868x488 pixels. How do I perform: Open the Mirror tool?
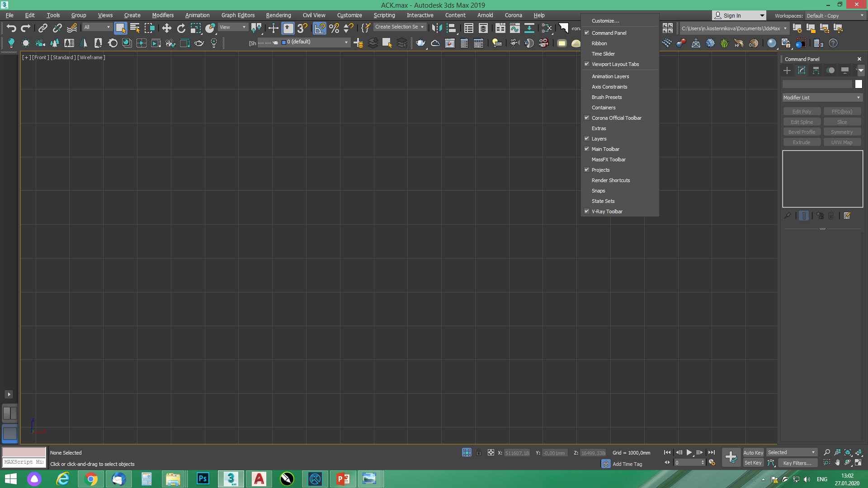(x=436, y=28)
